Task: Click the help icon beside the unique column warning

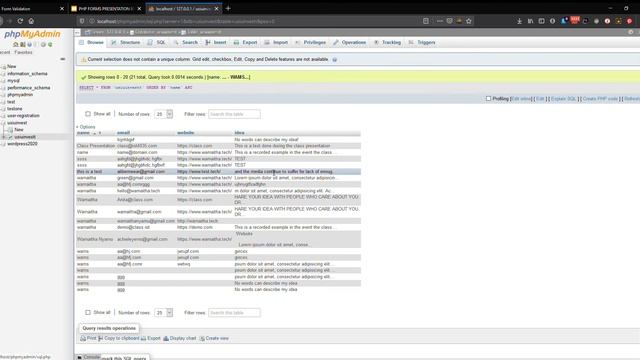Action: (335, 60)
